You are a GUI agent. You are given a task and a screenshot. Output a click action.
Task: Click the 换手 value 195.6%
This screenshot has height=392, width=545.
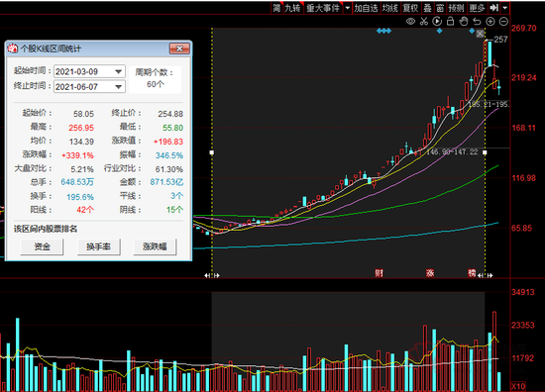[80, 197]
